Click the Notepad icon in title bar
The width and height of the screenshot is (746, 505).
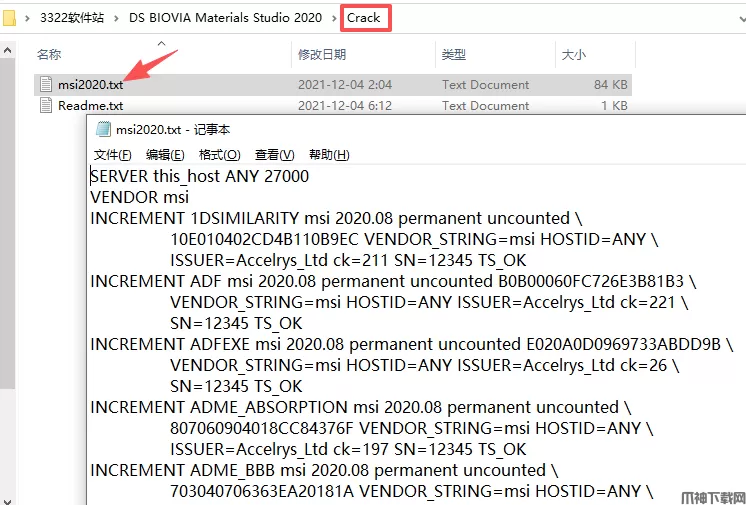click(103, 129)
